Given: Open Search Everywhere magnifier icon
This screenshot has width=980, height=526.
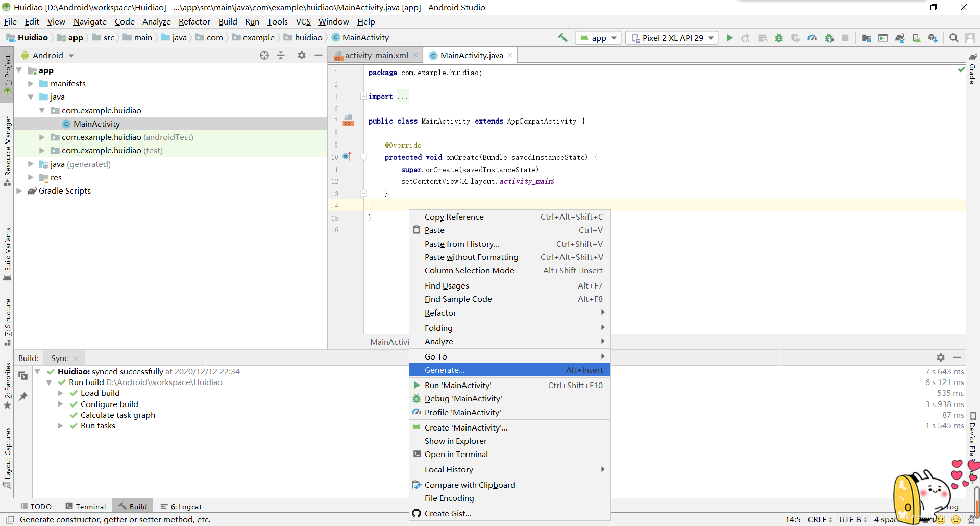Looking at the screenshot, I should [x=953, y=38].
